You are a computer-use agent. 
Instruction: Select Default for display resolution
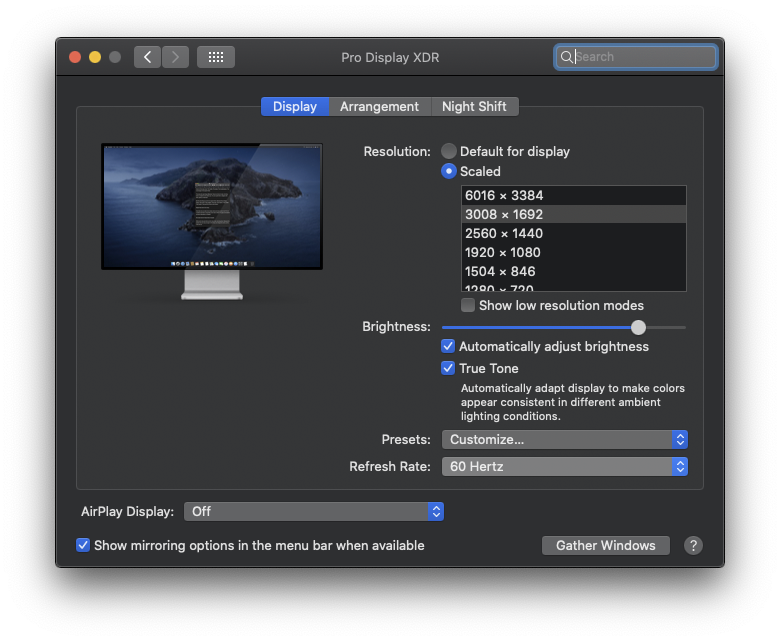pos(449,151)
